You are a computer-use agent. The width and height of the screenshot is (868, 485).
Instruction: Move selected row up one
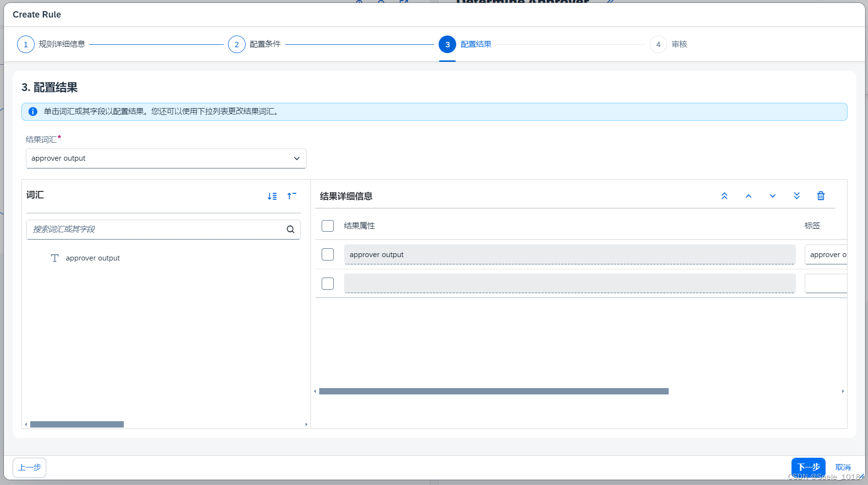749,196
